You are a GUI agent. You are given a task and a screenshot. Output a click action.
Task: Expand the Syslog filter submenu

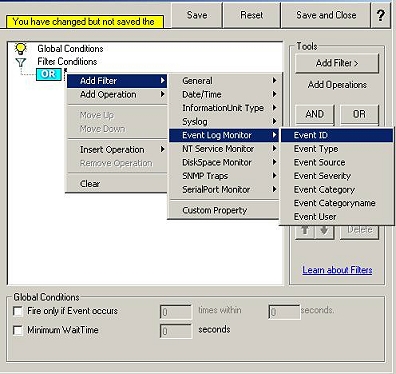224,122
